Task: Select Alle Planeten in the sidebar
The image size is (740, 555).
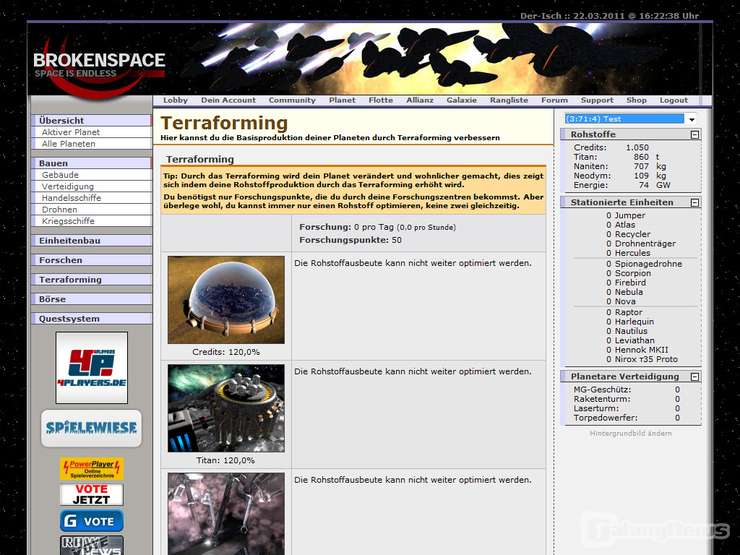Action: click(92, 144)
